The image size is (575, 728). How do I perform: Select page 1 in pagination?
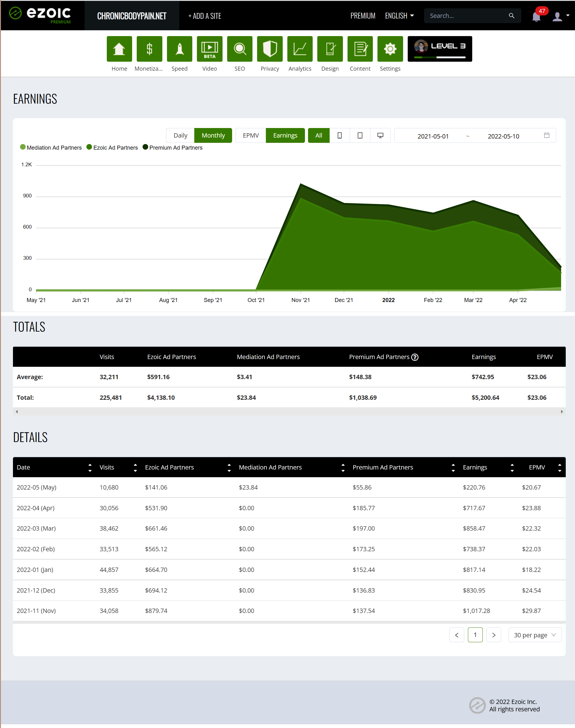tap(475, 635)
